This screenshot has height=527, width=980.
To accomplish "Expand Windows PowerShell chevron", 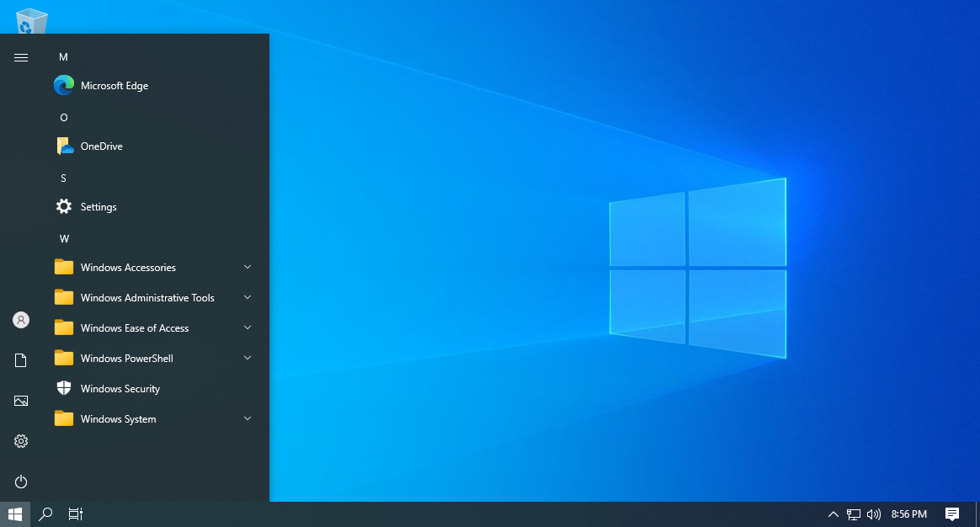I will (x=248, y=359).
